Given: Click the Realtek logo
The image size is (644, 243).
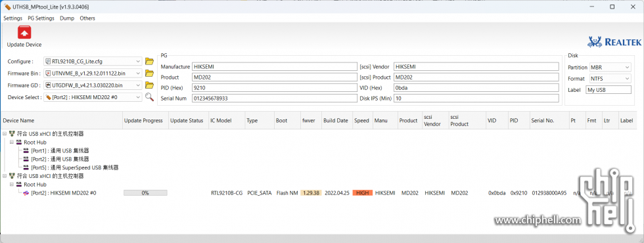Looking at the screenshot, I should tap(615, 42).
